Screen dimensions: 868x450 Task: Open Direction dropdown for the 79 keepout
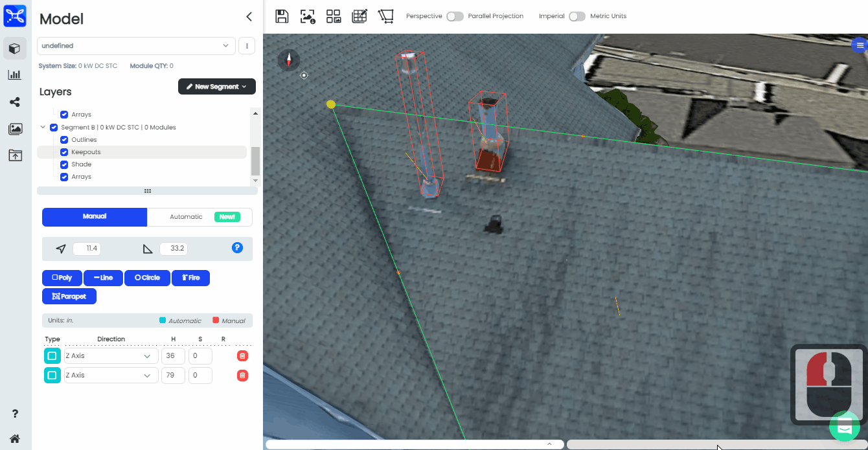[111, 376]
